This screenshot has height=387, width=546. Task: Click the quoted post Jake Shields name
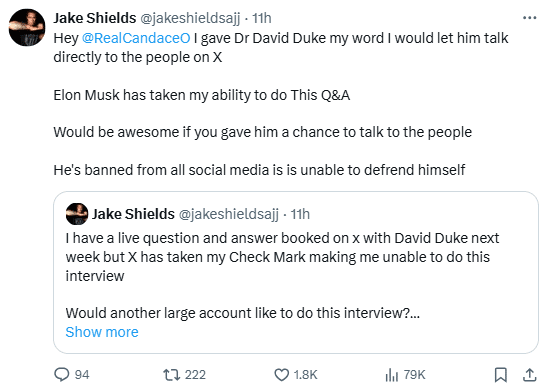click(x=133, y=214)
